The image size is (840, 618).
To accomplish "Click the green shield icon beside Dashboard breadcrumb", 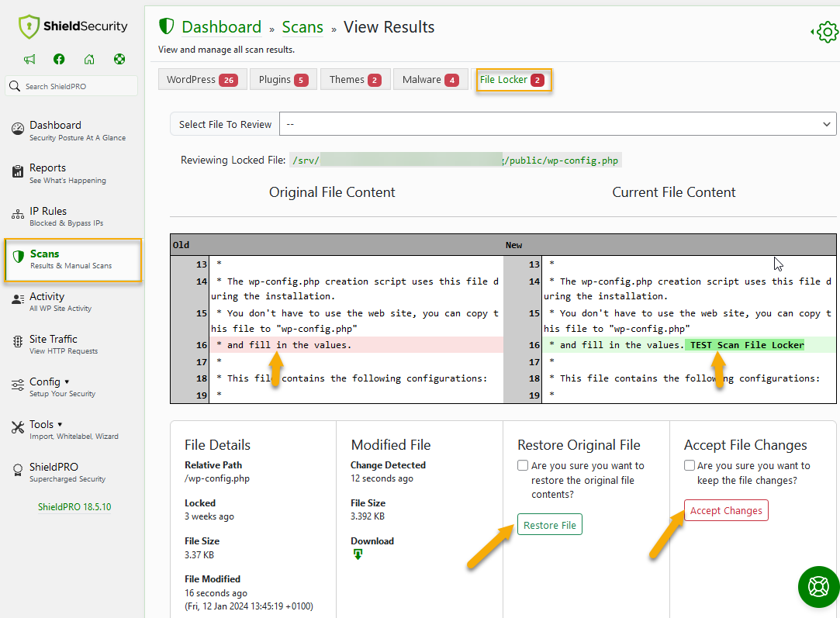I will pyautogui.click(x=167, y=26).
